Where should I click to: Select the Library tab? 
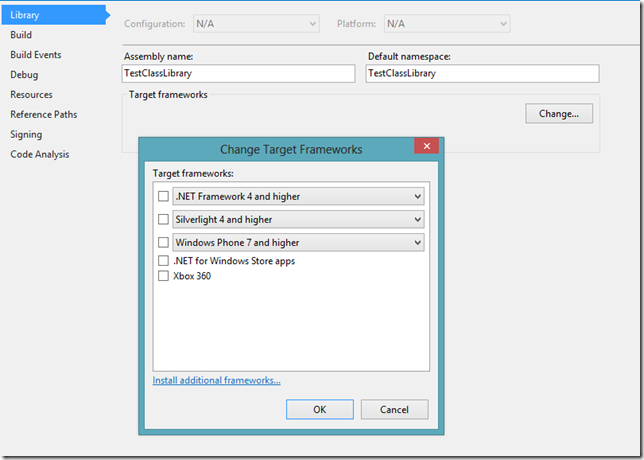coord(53,15)
